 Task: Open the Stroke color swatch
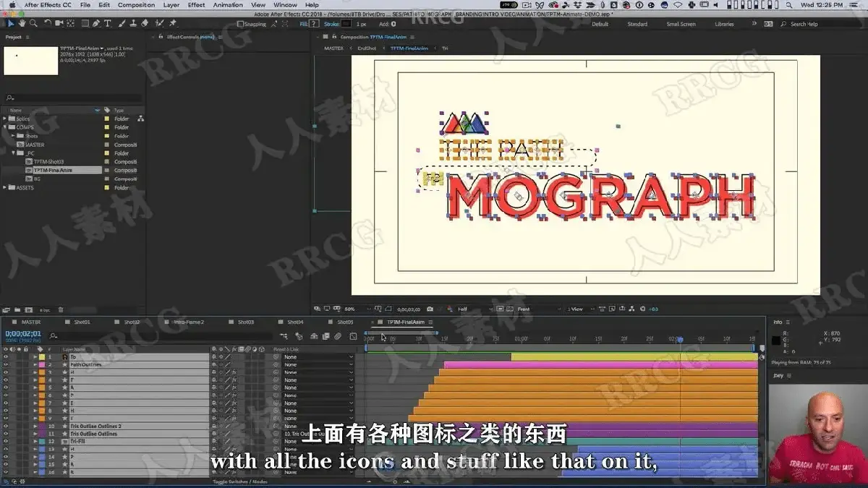click(x=346, y=24)
